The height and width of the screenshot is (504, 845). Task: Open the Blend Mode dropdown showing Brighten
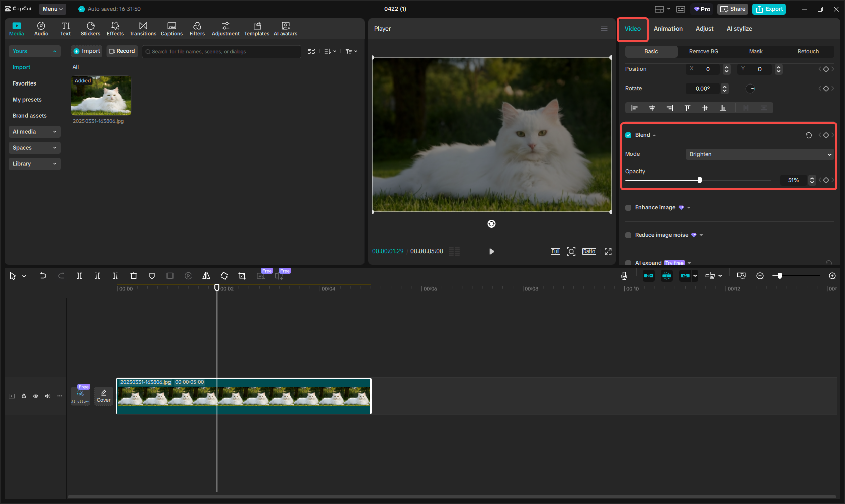759,154
